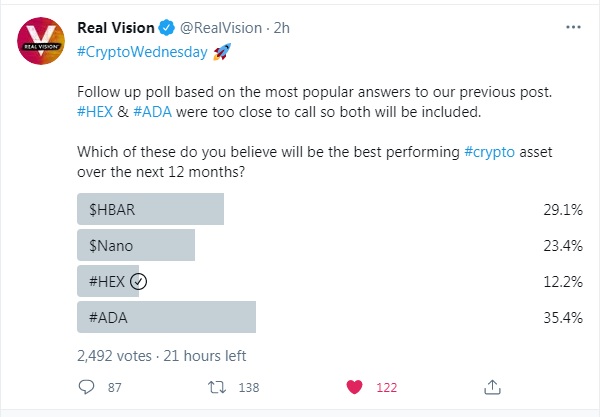Click the @RealVision handle
Screen dimensions: 602x417
(x=221, y=28)
